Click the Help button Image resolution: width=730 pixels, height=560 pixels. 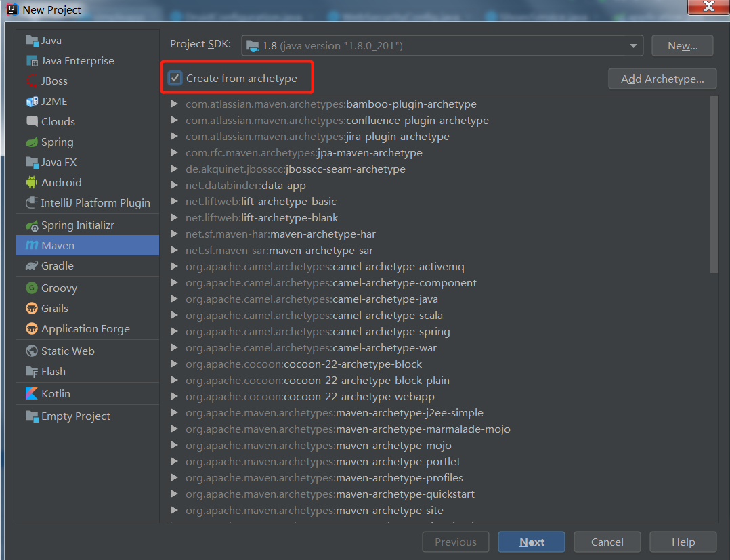(683, 542)
